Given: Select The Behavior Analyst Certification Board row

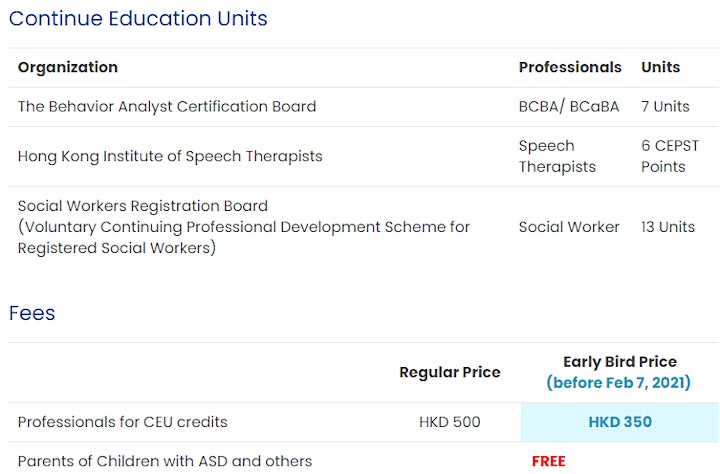Looking at the screenshot, I should [x=363, y=107].
